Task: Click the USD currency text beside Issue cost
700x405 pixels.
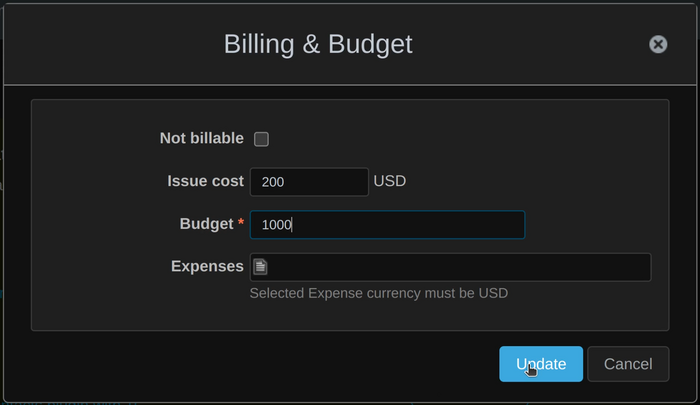Action: (x=389, y=181)
